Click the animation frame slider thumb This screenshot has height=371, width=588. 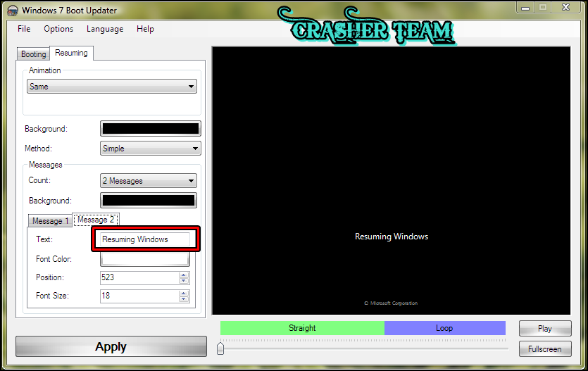220,348
